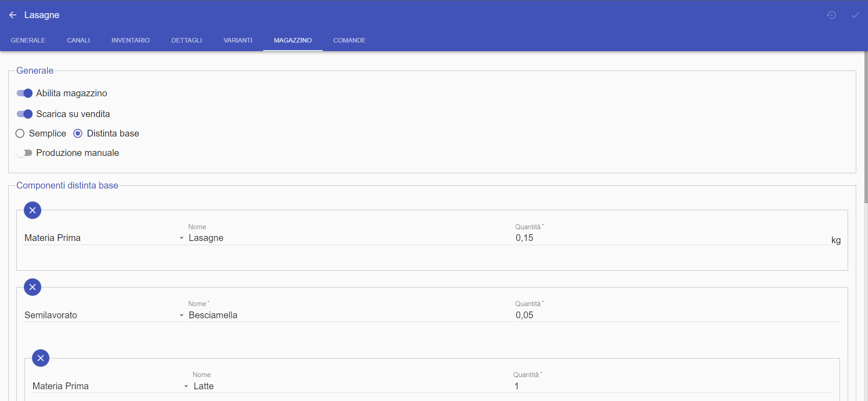Open the INVENTARIO tab
868x401 pixels.
click(x=131, y=40)
